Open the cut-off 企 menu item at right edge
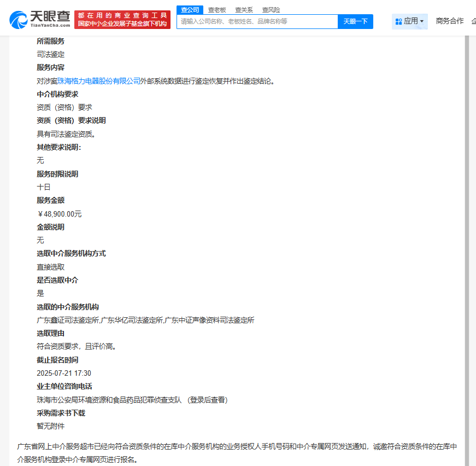Viewport: 476px width, 466px height. [474, 21]
